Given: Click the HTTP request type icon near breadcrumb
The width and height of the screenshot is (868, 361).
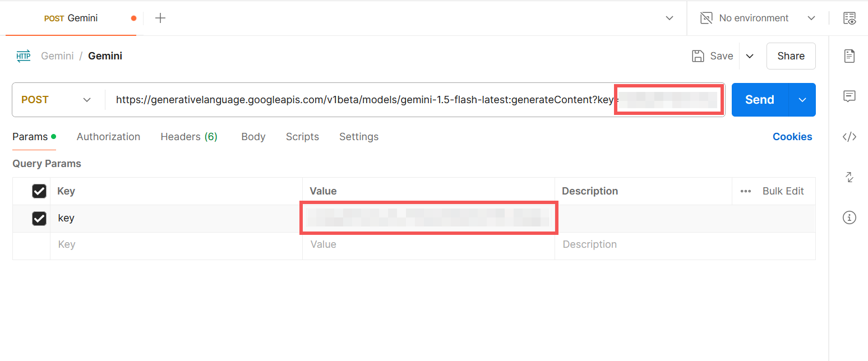Looking at the screenshot, I should click(x=23, y=55).
